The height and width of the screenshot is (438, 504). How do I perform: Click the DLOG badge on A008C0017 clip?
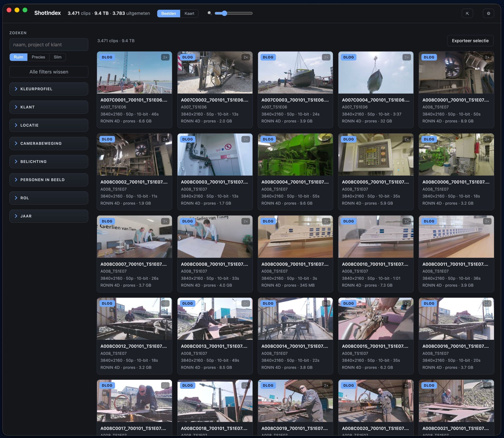(x=107, y=385)
